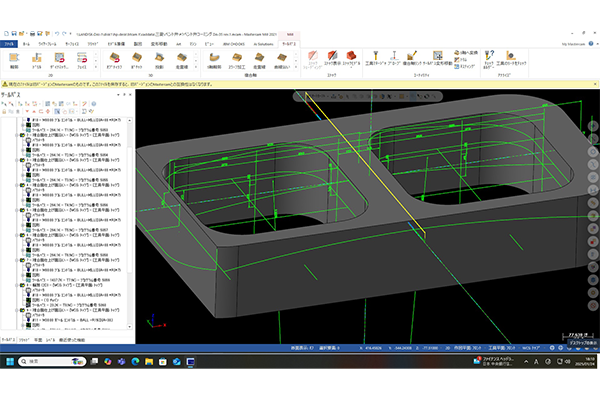The image size is (600, 400).
Task: Toggle ストックシェーディング stock shading
Action: click(313, 59)
